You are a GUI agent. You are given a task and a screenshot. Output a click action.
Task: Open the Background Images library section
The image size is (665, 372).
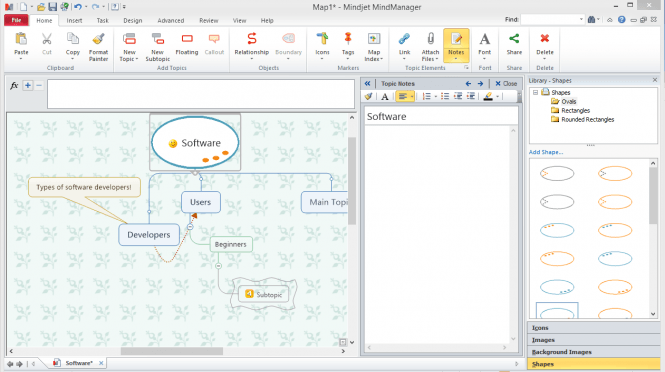click(x=593, y=352)
